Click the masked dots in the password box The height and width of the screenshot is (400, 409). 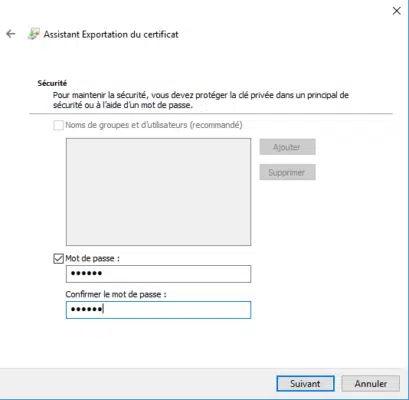86,274
